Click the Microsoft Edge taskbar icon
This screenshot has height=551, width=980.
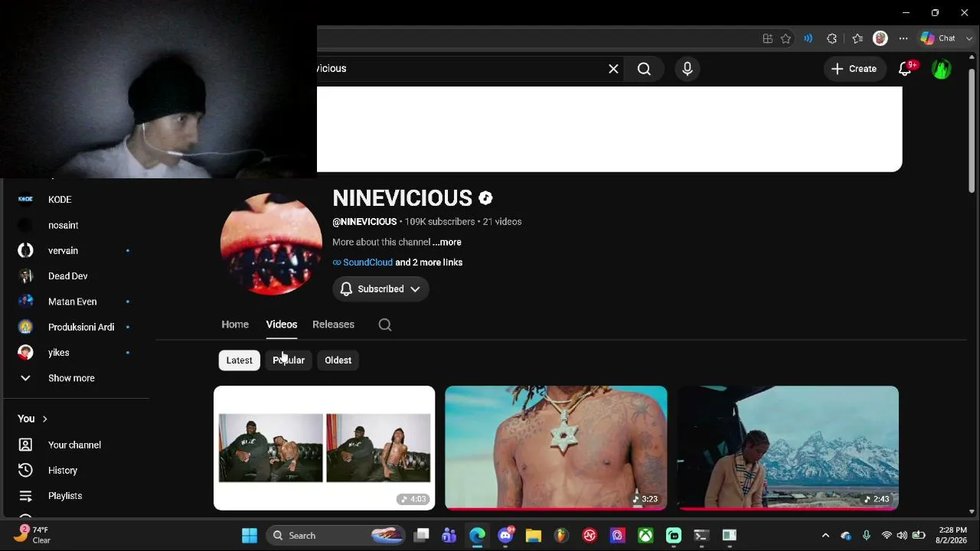[477, 536]
